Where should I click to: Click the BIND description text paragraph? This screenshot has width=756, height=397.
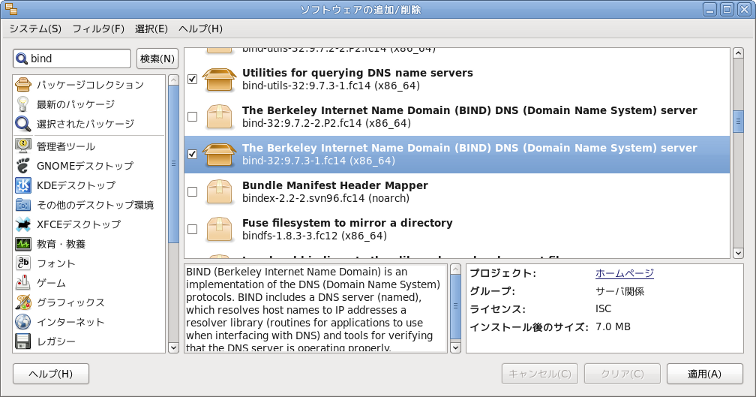(313, 309)
